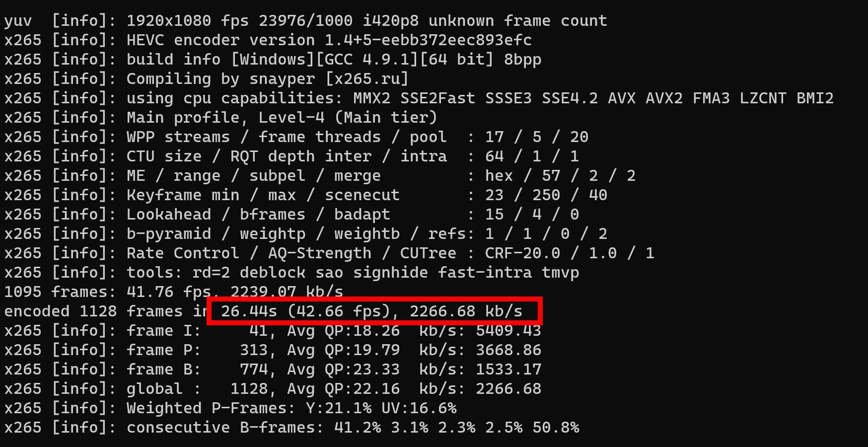This screenshot has height=447, width=868.
Task: Click the 1920x1080 resolution text
Action: click(x=168, y=21)
